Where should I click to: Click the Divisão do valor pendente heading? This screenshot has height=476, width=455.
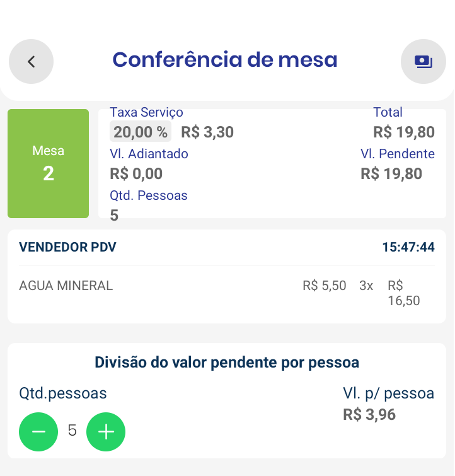(227, 362)
